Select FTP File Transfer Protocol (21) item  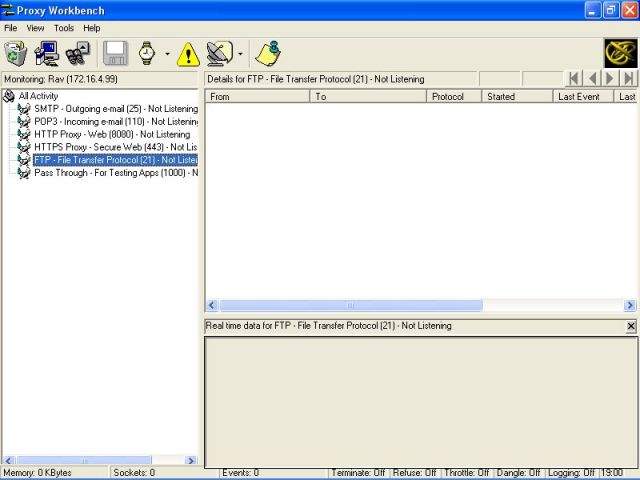[x=116, y=160]
